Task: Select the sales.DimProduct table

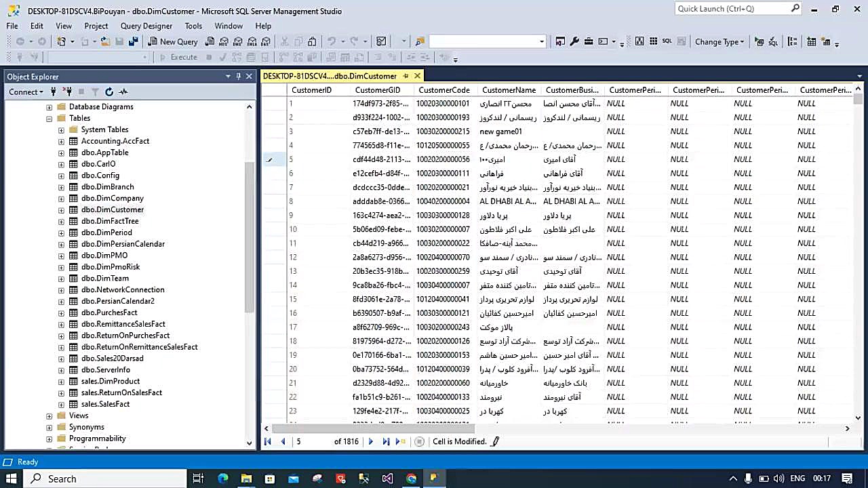Action: pos(110,381)
